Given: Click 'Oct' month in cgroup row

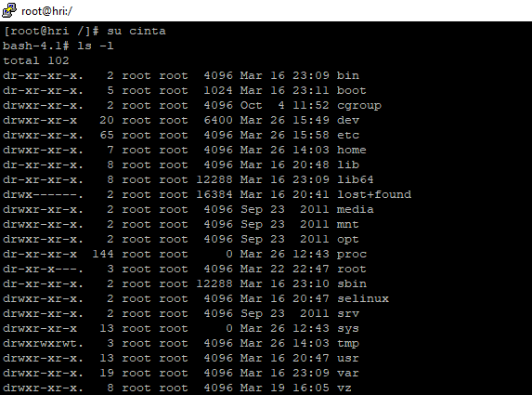Looking at the screenshot, I should point(251,105).
